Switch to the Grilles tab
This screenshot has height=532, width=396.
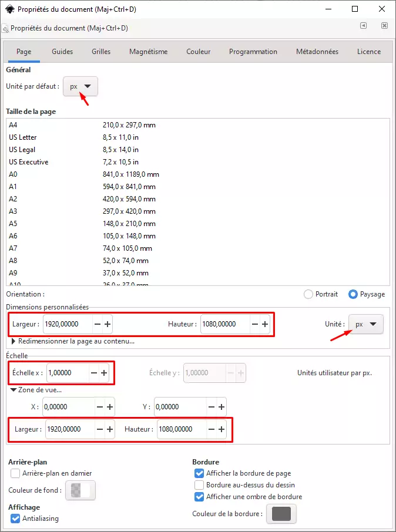point(101,52)
